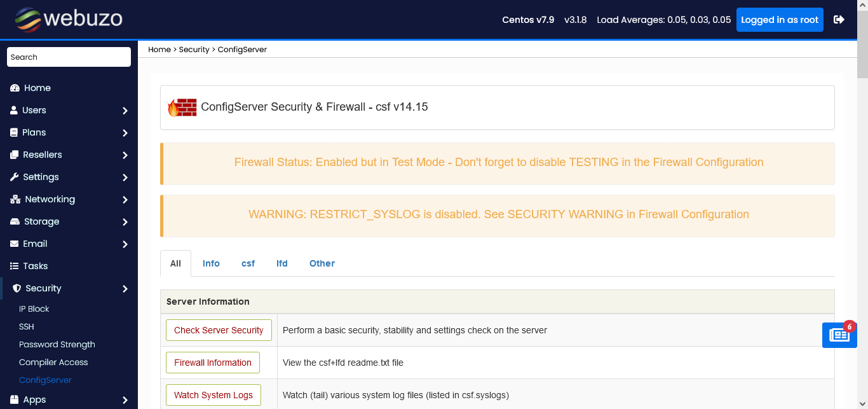The width and height of the screenshot is (868, 409).
Task: Click the Webuzo logo
Action: tap(67, 19)
